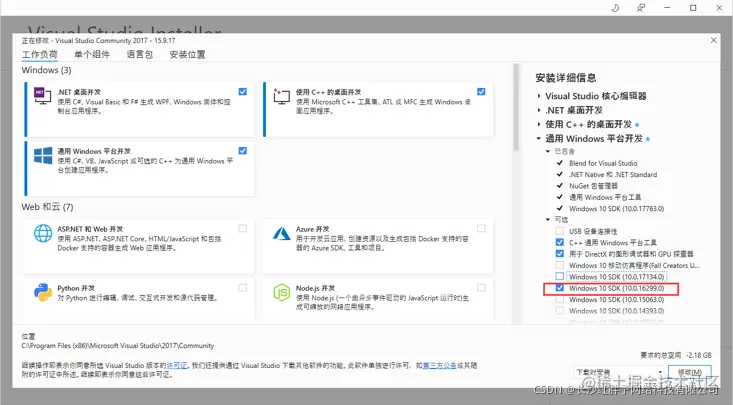733x405 pixels.
Task: Open the 许可证 license link
Action: pyautogui.click(x=177, y=365)
